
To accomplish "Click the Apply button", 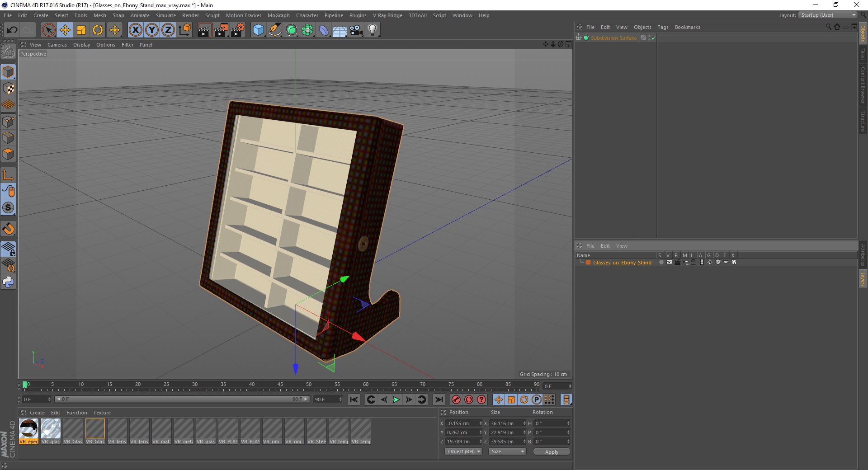I will click(x=552, y=451).
